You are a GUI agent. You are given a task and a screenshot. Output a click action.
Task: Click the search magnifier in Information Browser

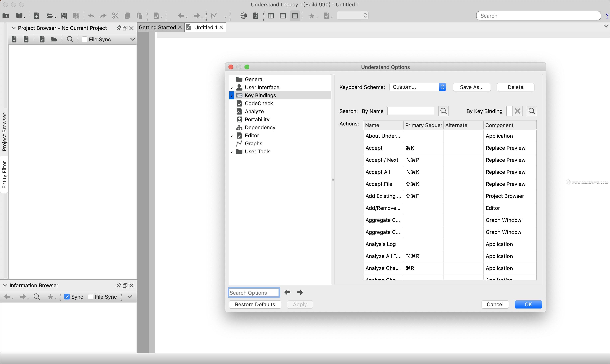coord(37,297)
